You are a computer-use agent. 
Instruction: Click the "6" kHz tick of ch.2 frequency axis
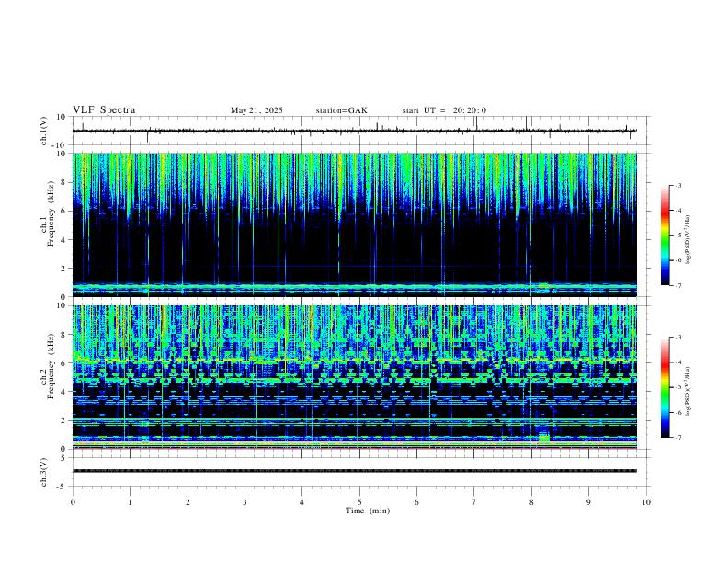pos(64,363)
